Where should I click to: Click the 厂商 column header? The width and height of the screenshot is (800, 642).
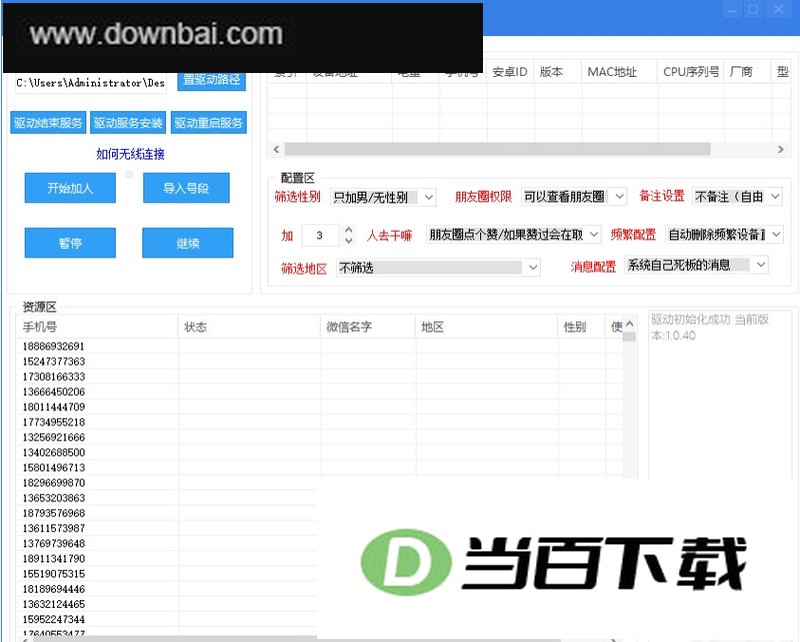point(747,72)
